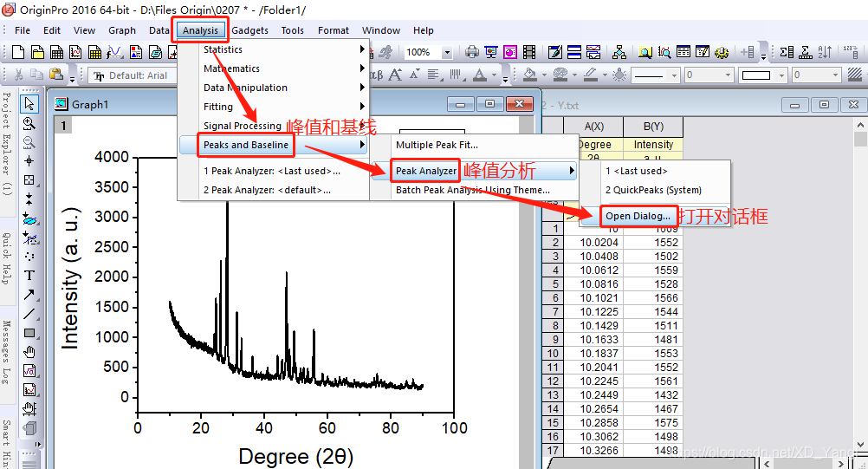
Task: Click cell with value 10.0204
Action: click(x=593, y=243)
